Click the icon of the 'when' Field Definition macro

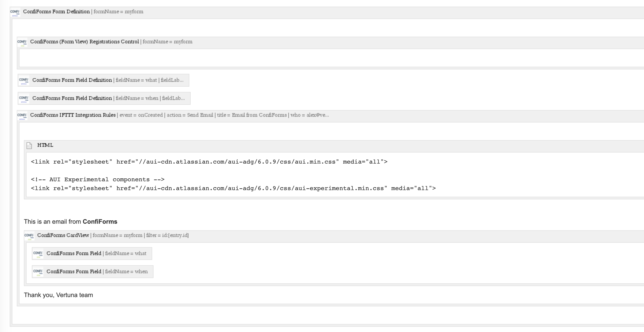coord(24,98)
